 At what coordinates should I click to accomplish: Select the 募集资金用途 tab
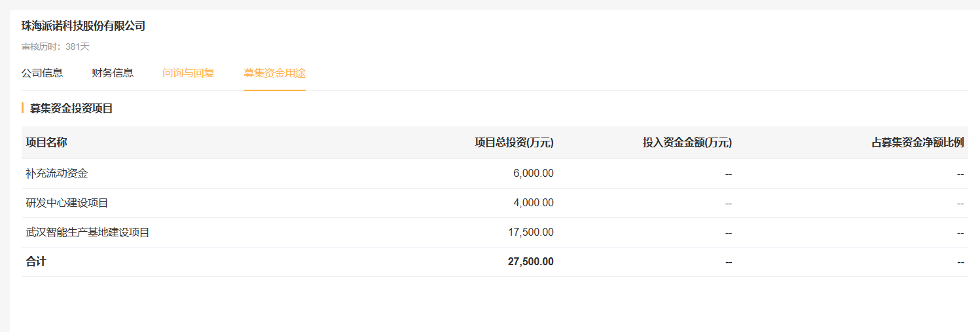point(274,73)
